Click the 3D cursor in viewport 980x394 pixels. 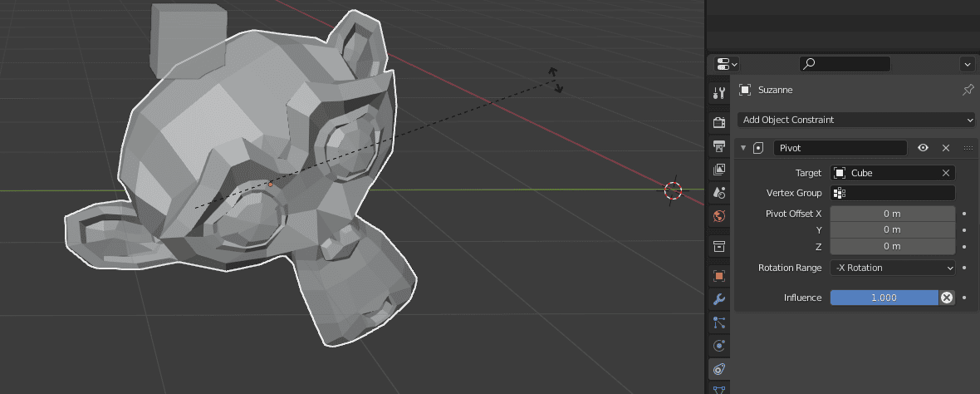pos(673,190)
